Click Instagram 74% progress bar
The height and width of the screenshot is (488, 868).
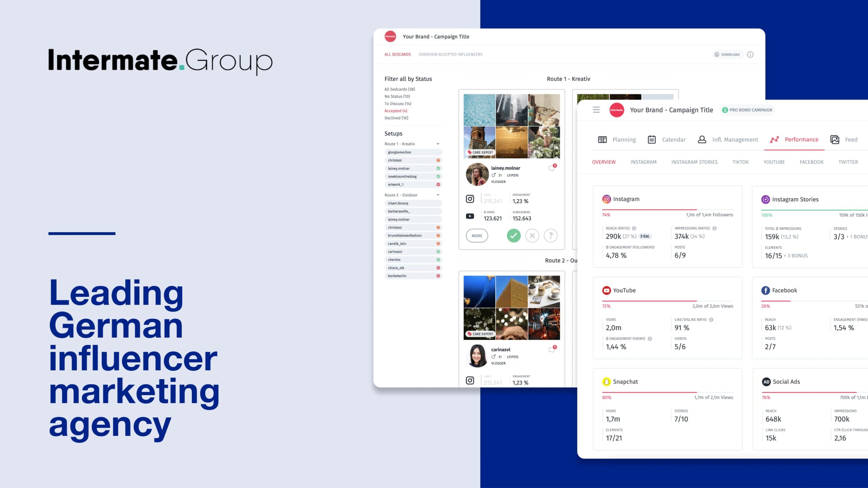click(x=667, y=210)
